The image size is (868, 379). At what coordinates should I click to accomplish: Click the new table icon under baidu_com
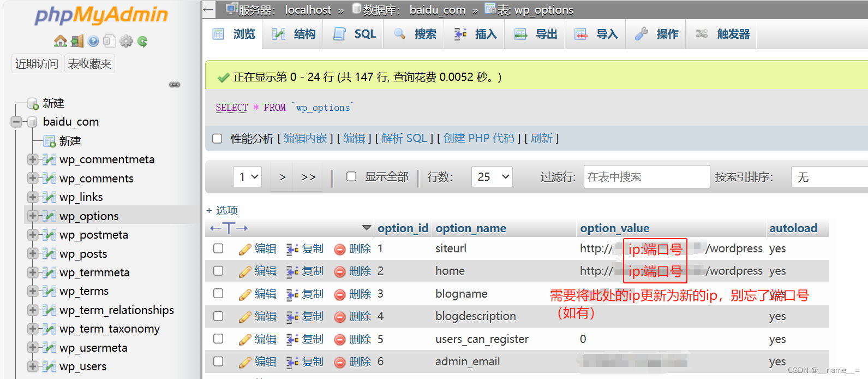(x=50, y=141)
